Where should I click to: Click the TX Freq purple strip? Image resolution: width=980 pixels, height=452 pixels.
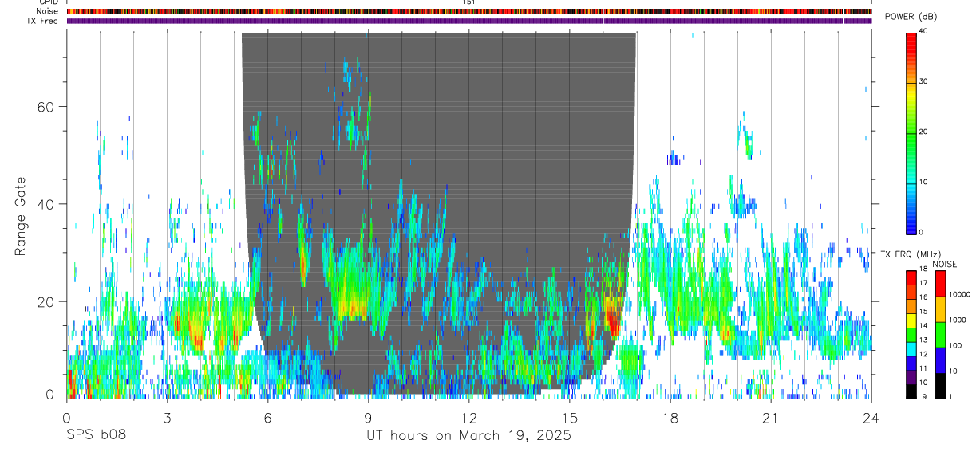(x=468, y=21)
